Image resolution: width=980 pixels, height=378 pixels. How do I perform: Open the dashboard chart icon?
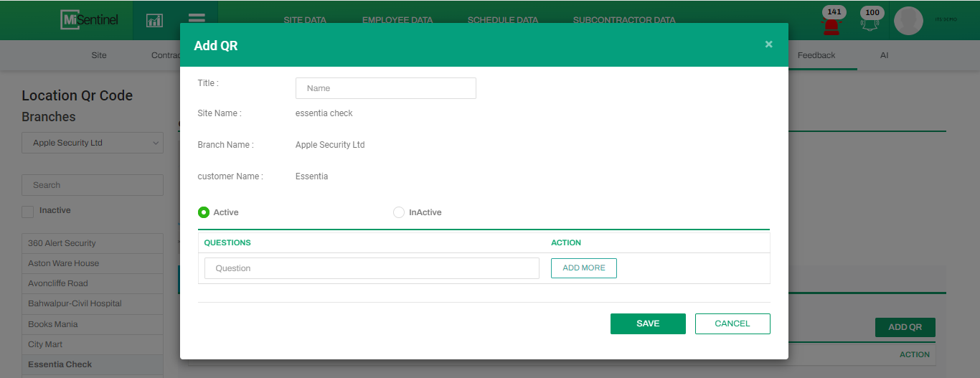(x=154, y=20)
